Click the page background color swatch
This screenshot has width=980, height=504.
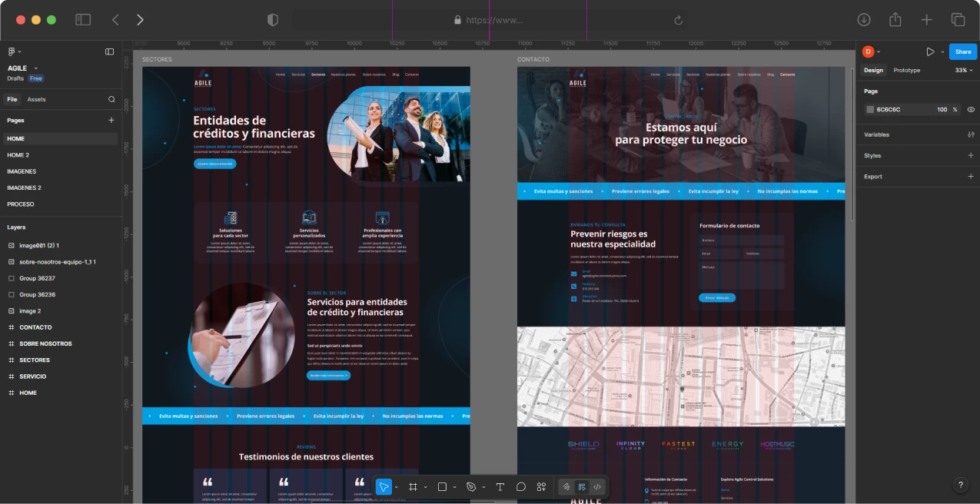click(870, 110)
